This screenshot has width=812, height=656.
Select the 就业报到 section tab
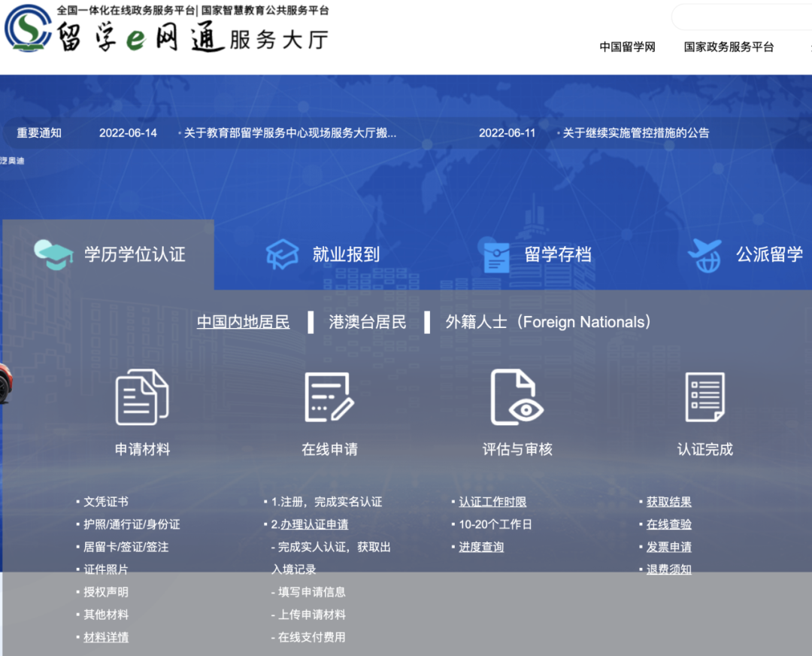327,254
